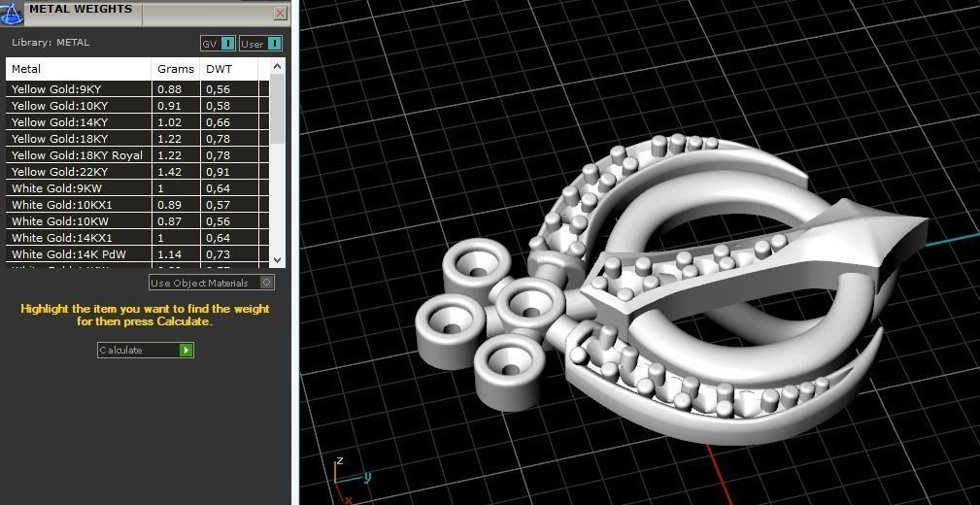The width and height of the screenshot is (980, 505).
Task: Select White Gold:14K PdW row
Action: pos(138,254)
